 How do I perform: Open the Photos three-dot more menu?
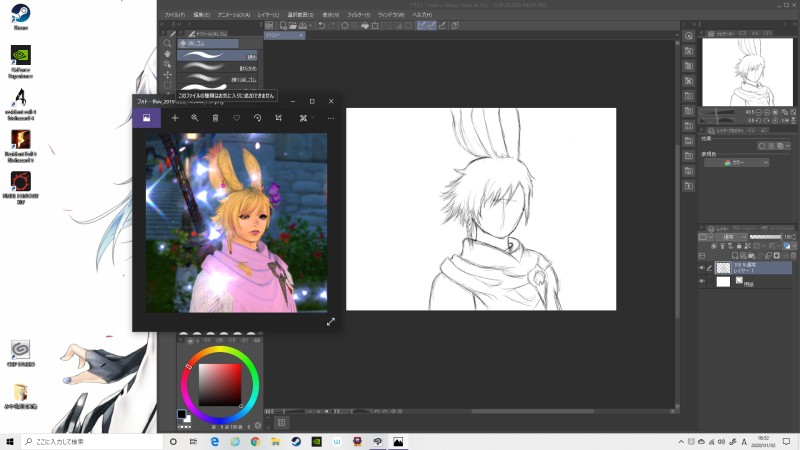[331, 118]
